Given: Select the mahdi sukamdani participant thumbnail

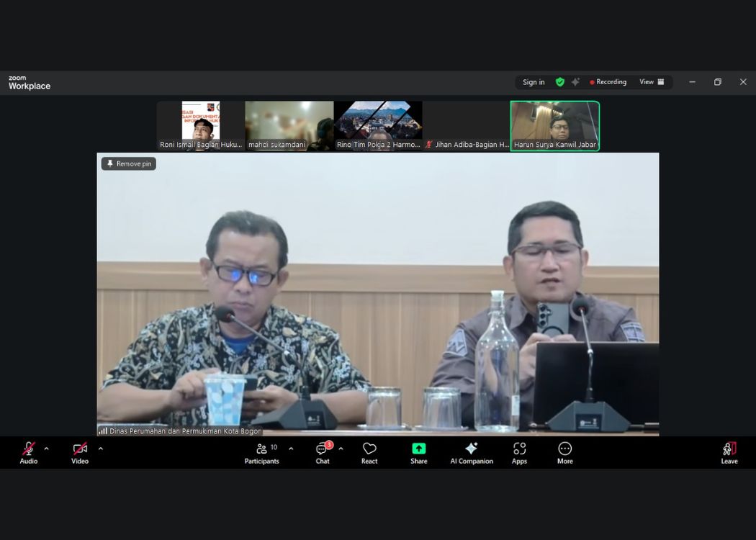Looking at the screenshot, I should click(x=289, y=125).
